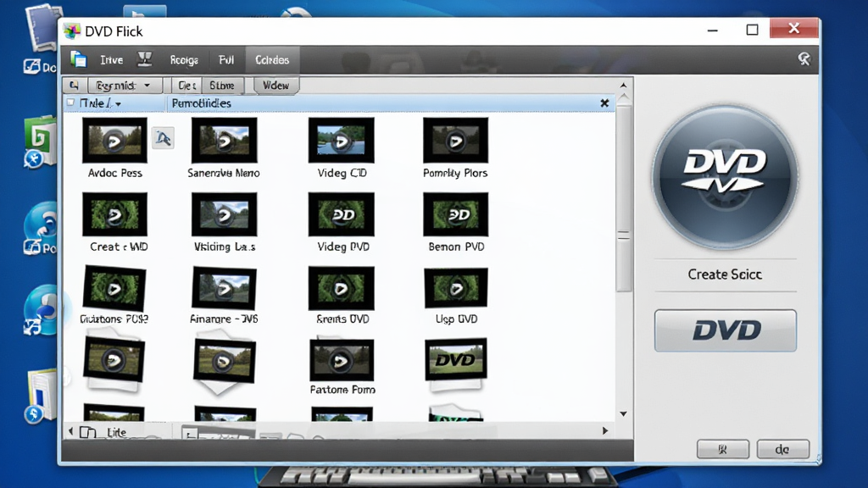The height and width of the screenshot is (488, 868).
Task: Click the Create Scicc label
Action: pos(725,274)
